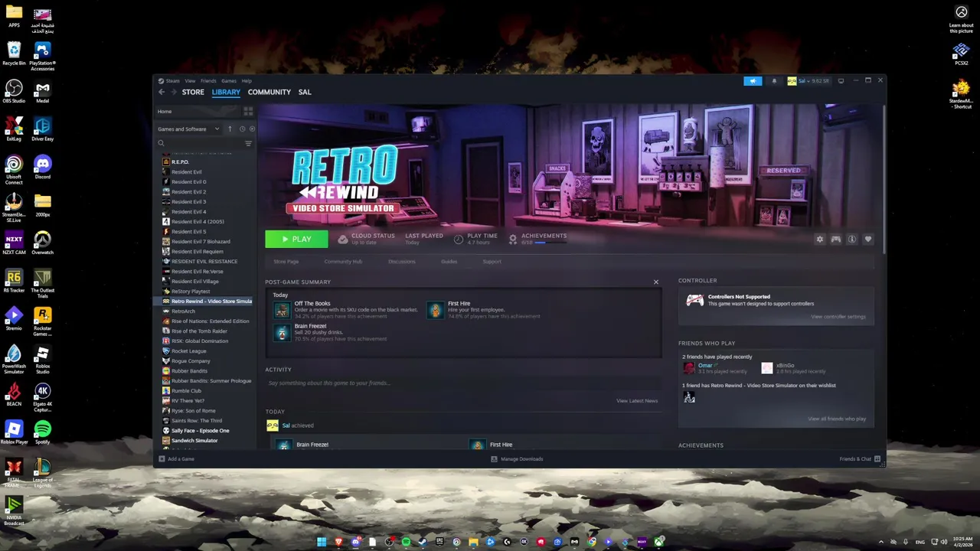Open Spotify desktop shortcut
This screenshot has height=551, width=980.
(x=43, y=432)
